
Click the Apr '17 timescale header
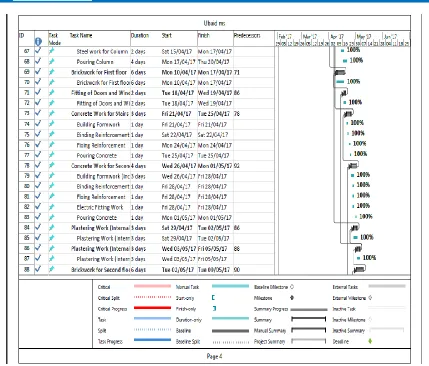(x=337, y=36)
